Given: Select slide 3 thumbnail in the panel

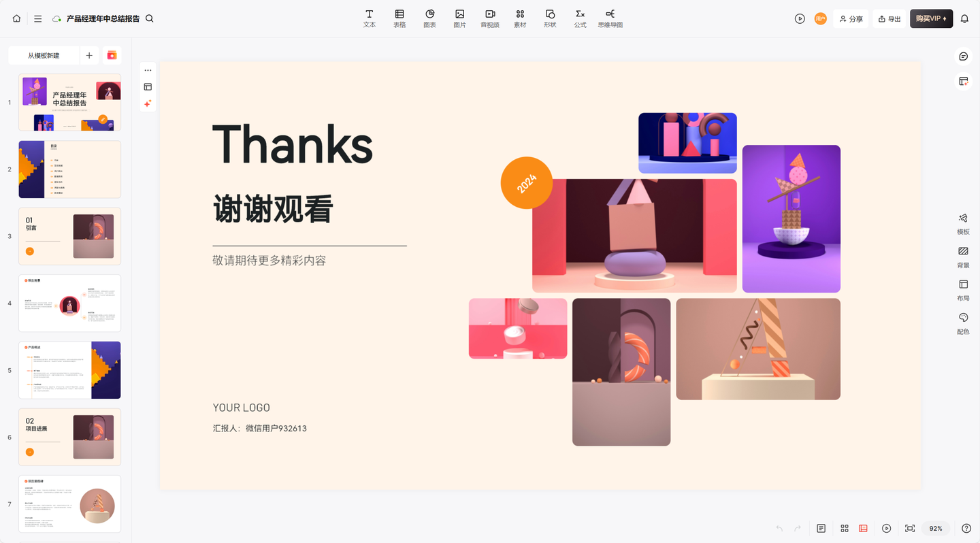Looking at the screenshot, I should click(x=69, y=236).
